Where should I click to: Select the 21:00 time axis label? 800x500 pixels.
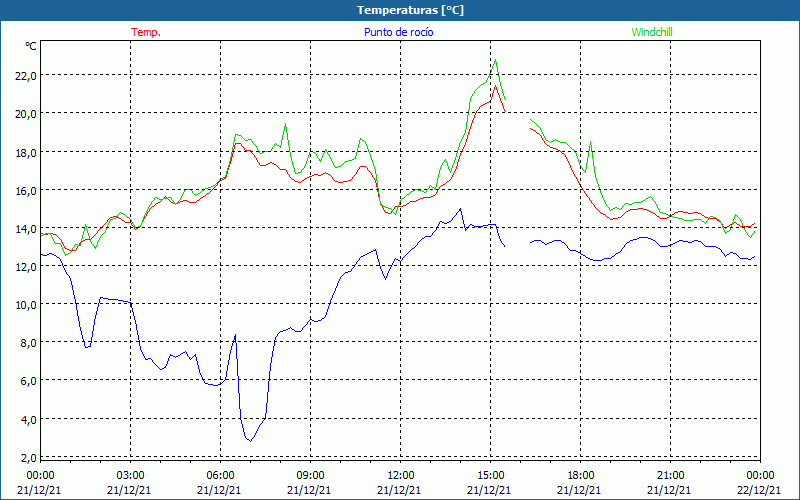[670, 475]
